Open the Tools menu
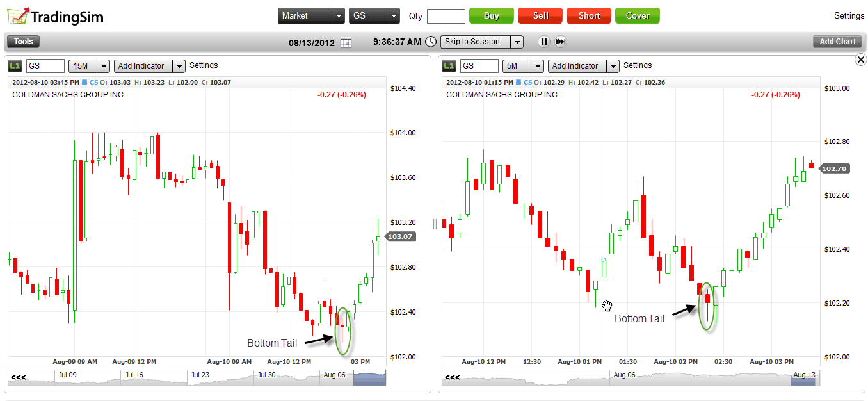The image size is (868, 401). pos(24,42)
